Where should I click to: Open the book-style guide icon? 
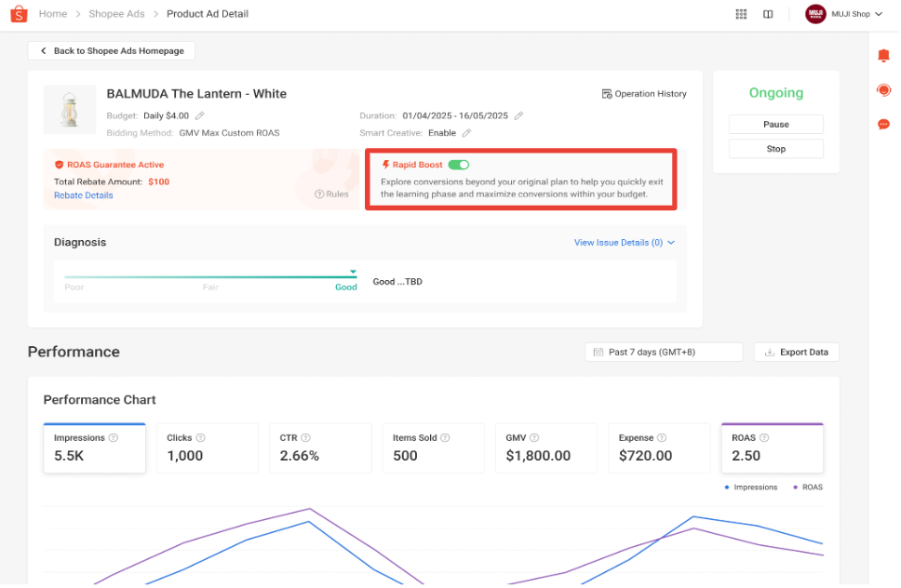tap(768, 14)
